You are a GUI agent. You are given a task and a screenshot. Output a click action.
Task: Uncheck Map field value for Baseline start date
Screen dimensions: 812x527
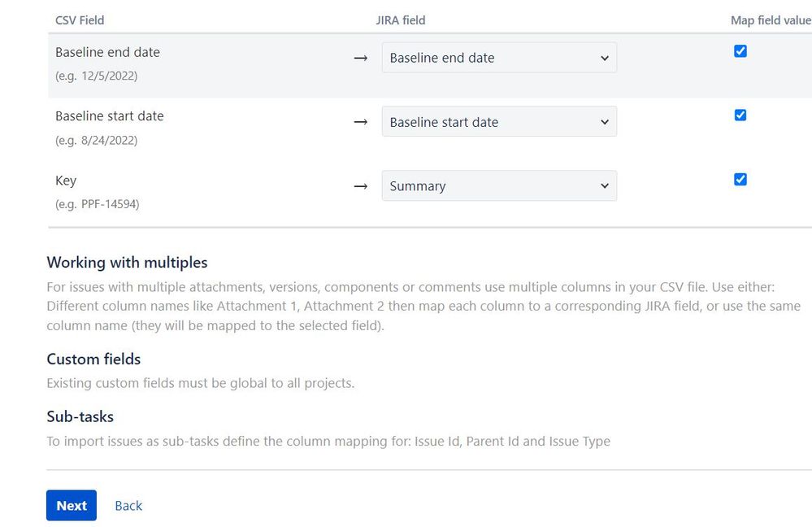pyautogui.click(x=740, y=115)
